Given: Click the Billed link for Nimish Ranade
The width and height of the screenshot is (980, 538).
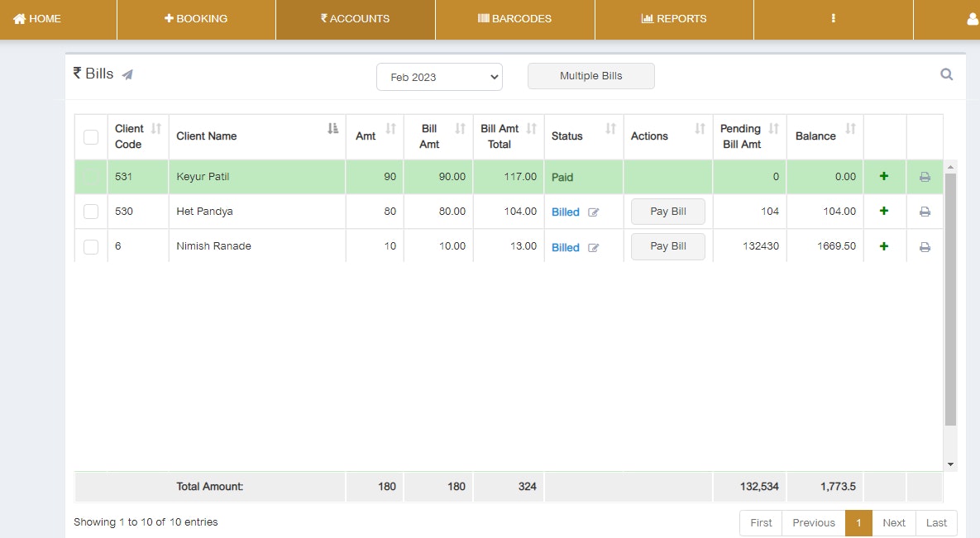Looking at the screenshot, I should pyautogui.click(x=565, y=247).
